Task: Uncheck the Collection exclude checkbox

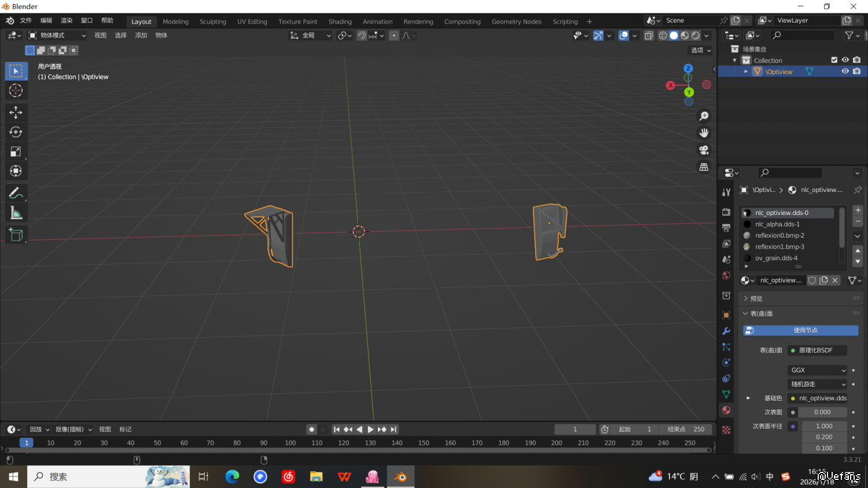Action: (x=834, y=60)
